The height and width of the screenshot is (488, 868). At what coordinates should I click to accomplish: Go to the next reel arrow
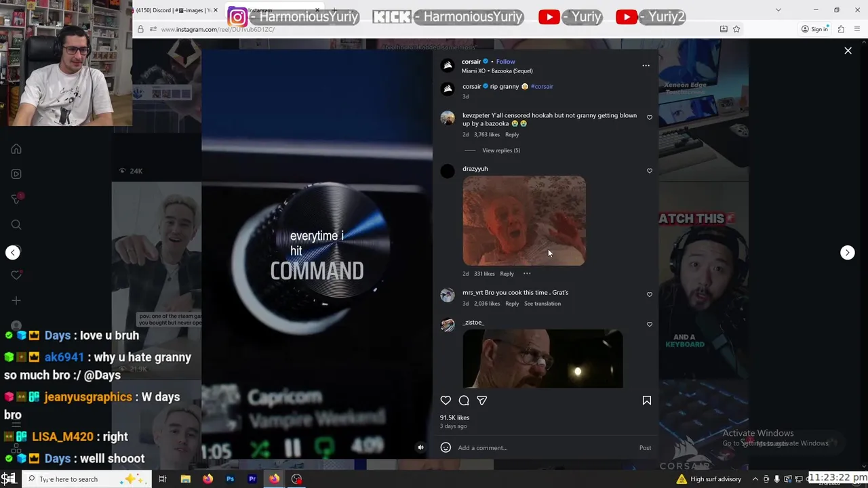[x=847, y=252]
